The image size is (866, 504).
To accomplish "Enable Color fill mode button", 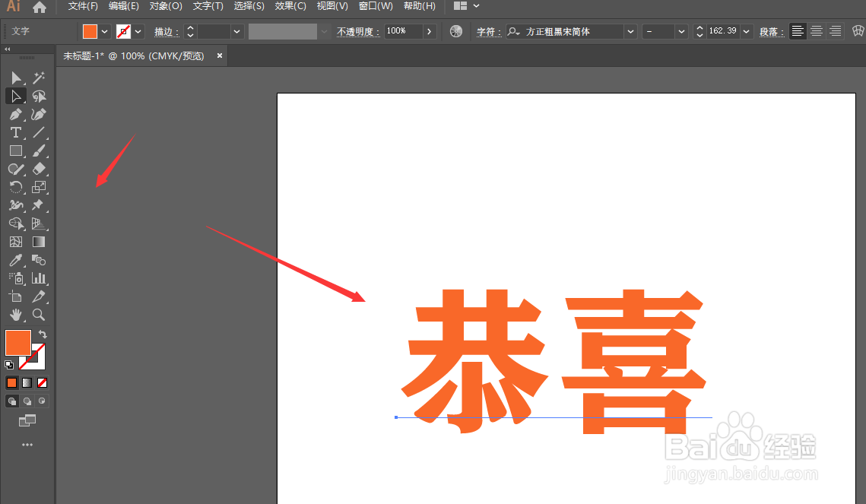I will point(11,382).
